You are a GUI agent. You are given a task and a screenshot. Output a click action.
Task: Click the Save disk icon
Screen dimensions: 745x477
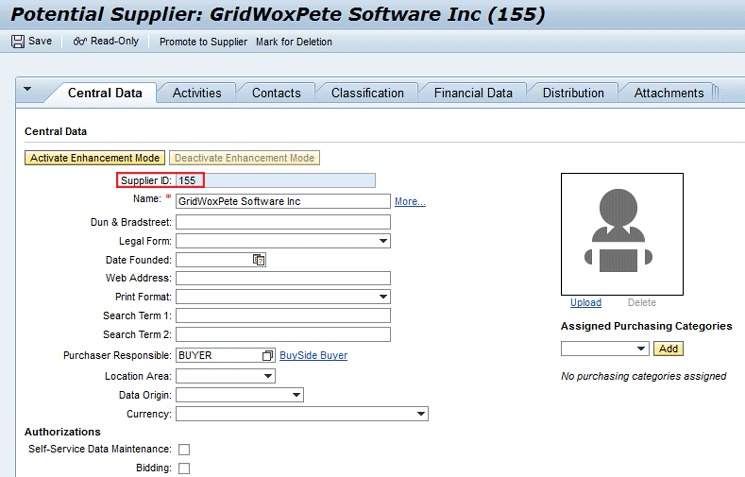coord(17,41)
